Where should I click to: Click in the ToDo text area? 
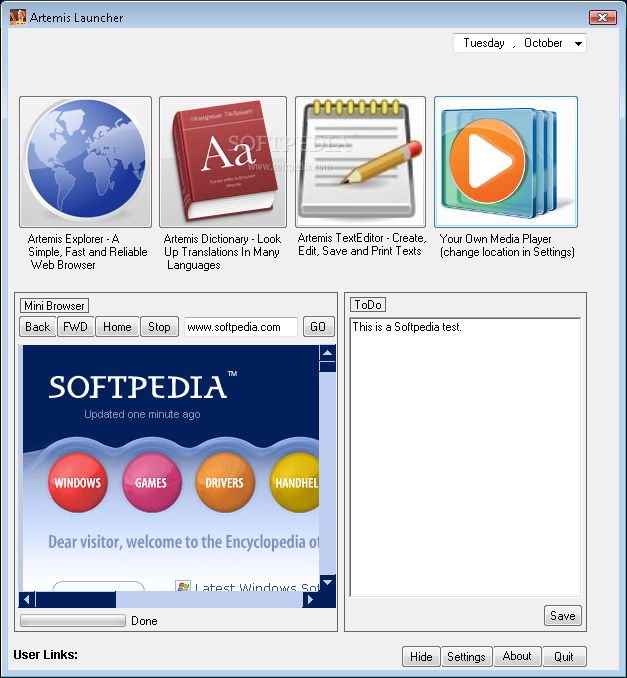(465, 457)
